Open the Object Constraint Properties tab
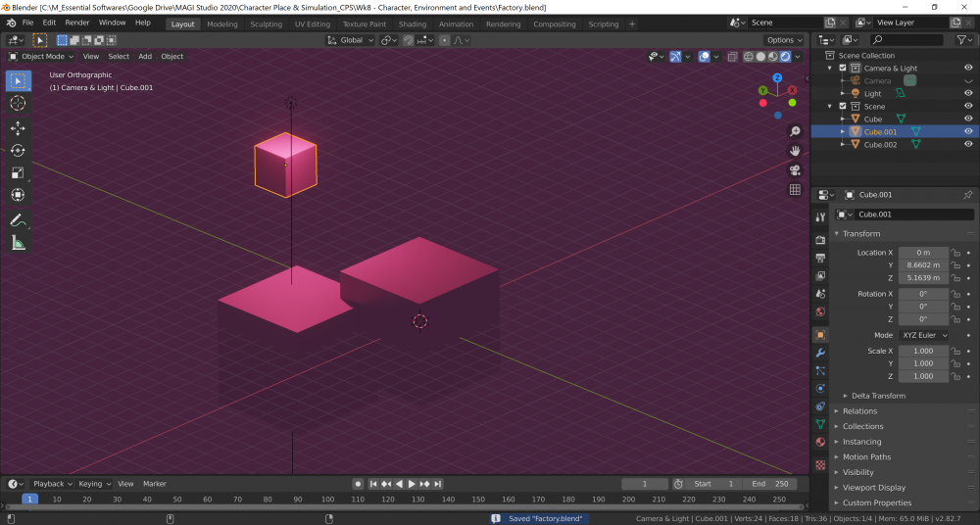Image resolution: width=980 pixels, height=525 pixels. click(820, 406)
